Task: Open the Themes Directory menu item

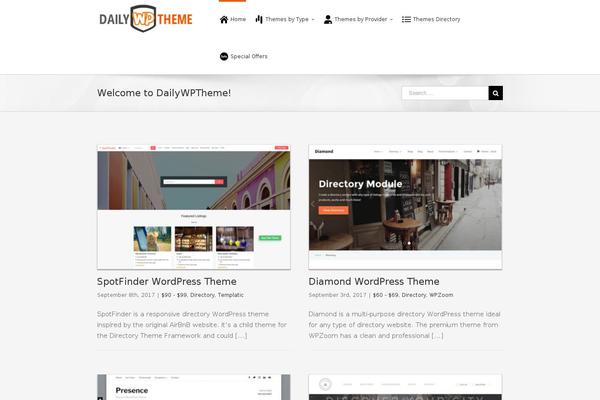Action: tap(431, 19)
